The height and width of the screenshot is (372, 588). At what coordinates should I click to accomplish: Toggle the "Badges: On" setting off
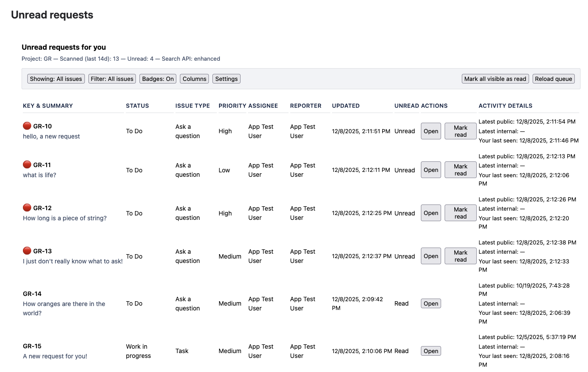click(x=157, y=79)
